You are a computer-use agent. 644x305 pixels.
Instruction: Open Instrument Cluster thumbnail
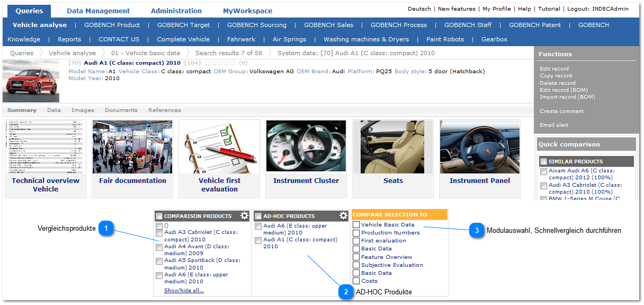(306, 159)
